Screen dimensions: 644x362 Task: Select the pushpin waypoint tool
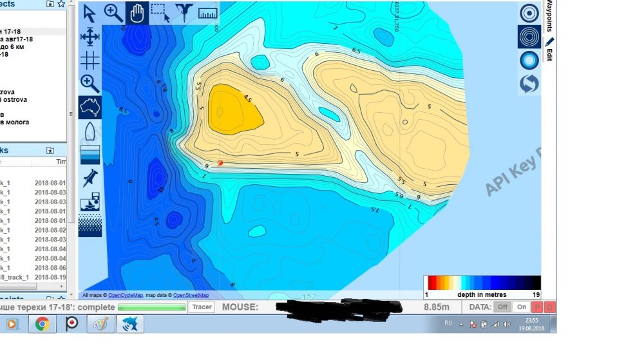(90, 178)
